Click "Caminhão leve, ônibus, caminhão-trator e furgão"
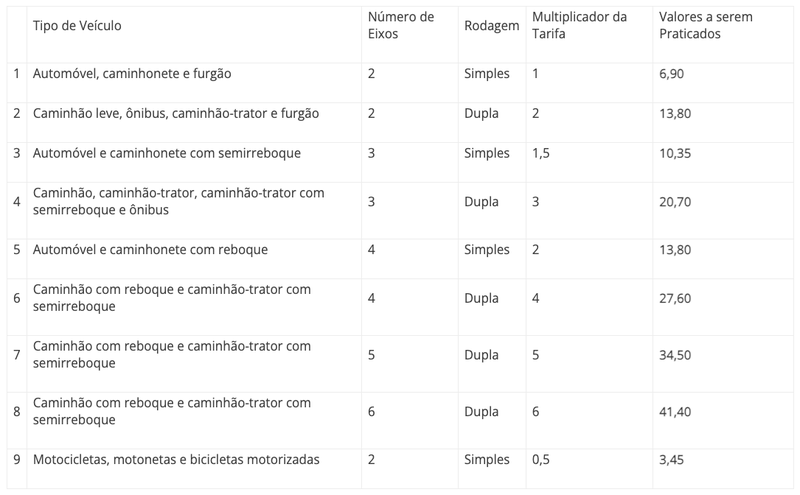Viewport: 800px width, 495px height. click(x=176, y=114)
